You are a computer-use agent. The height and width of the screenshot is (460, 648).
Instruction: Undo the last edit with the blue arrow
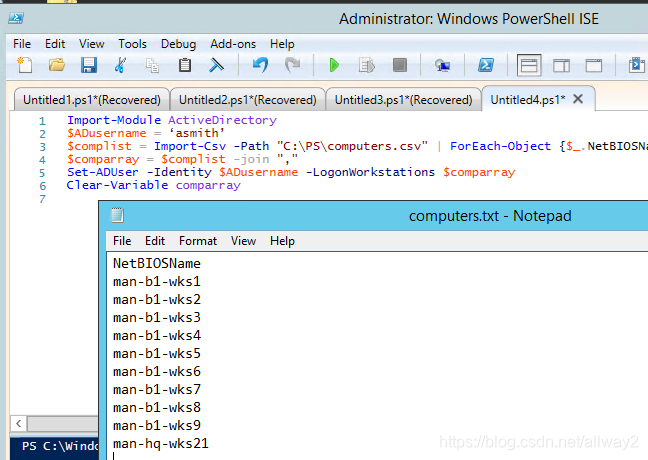[x=260, y=65]
